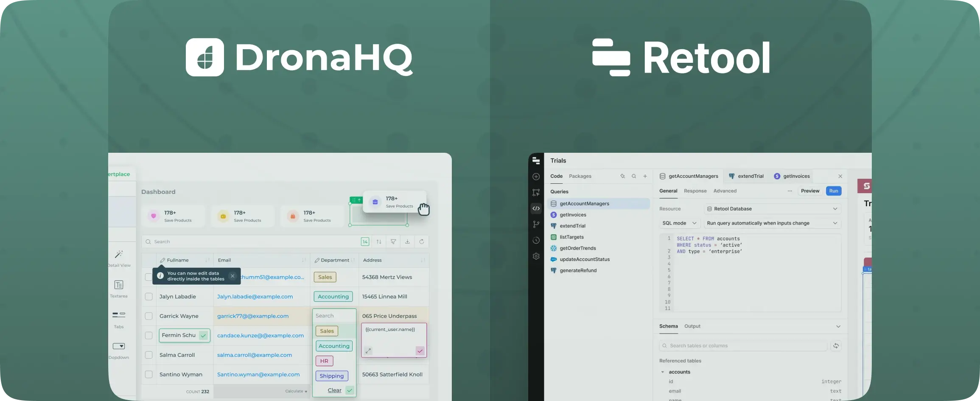Select the Dropdown component icon in DronaHQ
980x401 pixels.
[119, 346]
